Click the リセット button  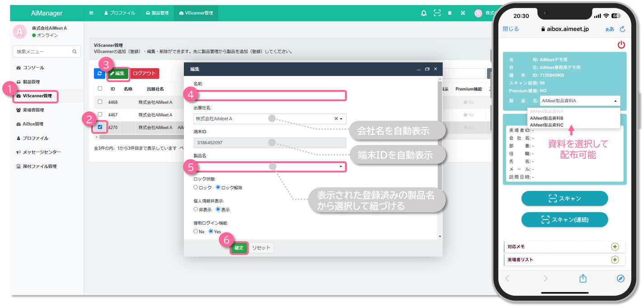(x=261, y=248)
